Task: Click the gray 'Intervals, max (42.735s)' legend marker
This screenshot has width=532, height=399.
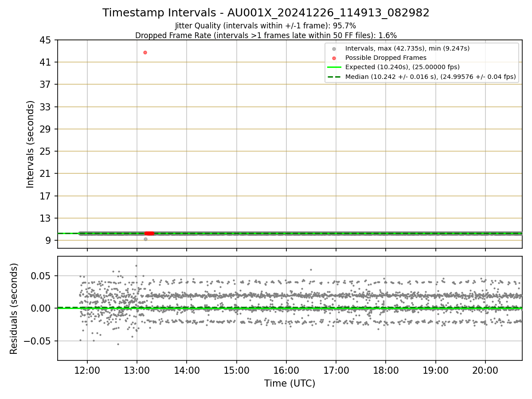Action: click(334, 48)
